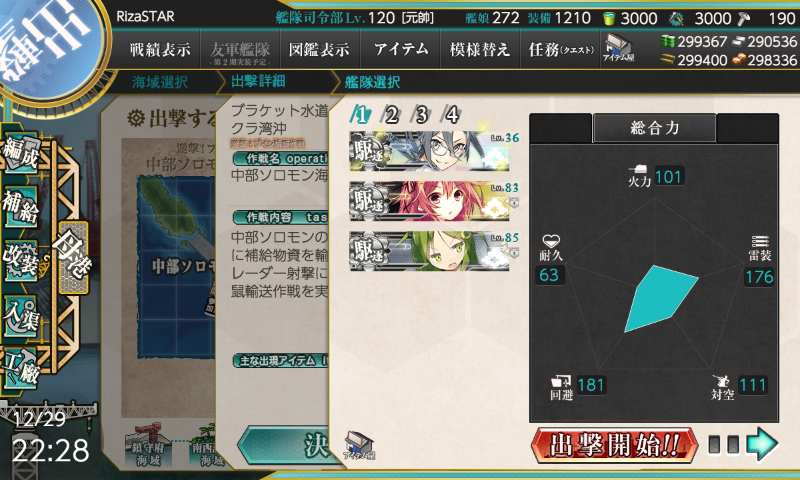The width and height of the screenshot is (800, 480).
Task: Go to next page with cyan arrow
Action: [x=762, y=444]
